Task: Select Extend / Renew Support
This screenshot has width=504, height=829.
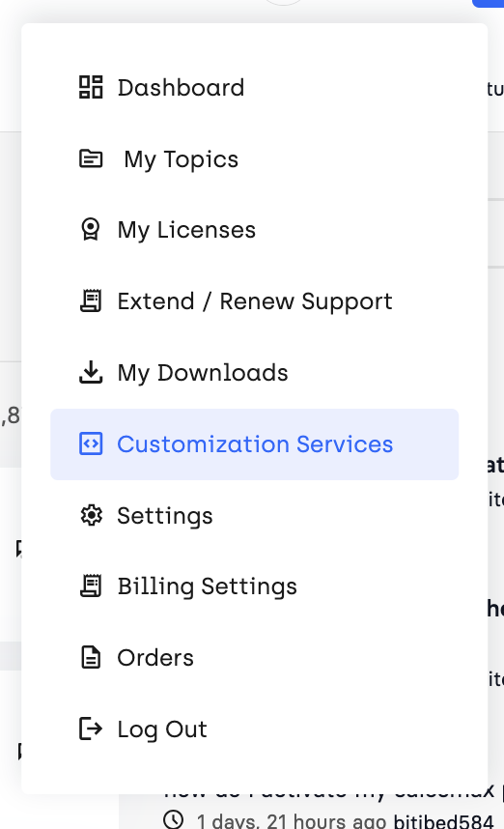Action: point(255,301)
